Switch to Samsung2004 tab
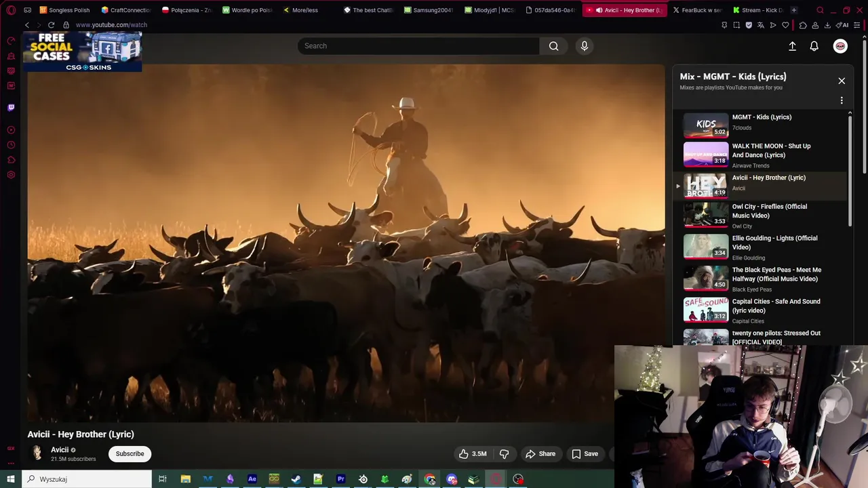Screen dimensions: 868x488 429,10
